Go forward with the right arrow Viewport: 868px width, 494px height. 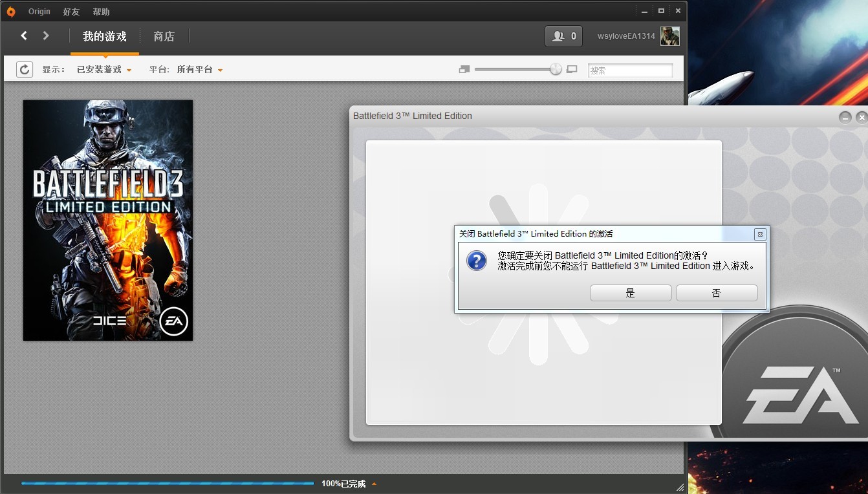46,36
